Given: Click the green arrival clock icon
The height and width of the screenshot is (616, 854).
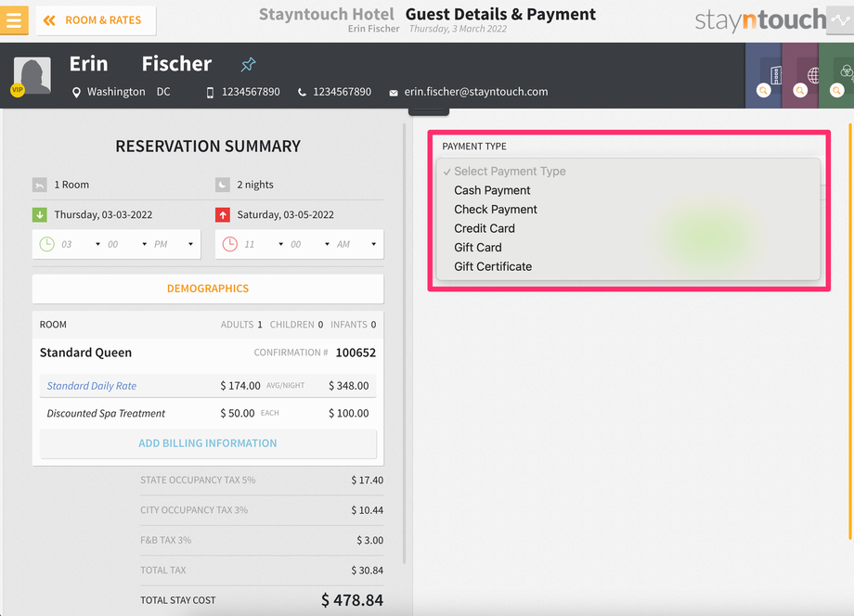Looking at the screenshot, I should 46,244.
